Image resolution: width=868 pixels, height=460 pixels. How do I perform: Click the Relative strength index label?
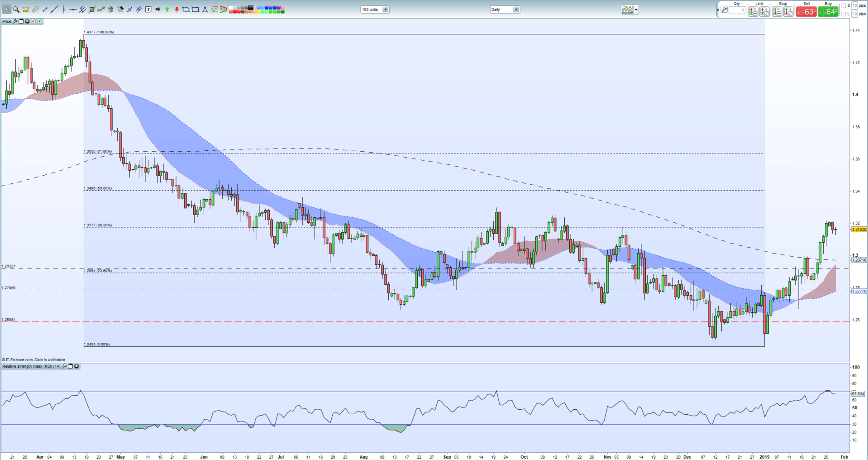(x=31, y=366)
